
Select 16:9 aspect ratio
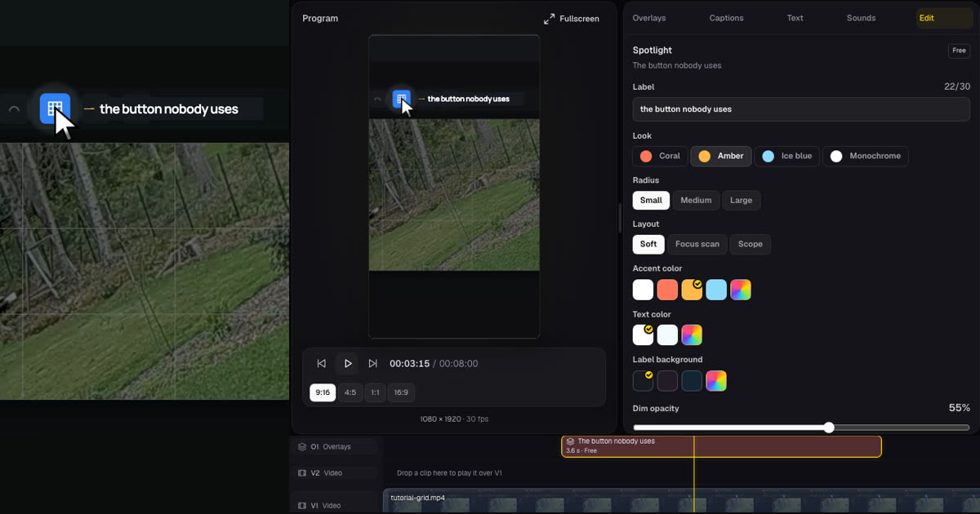(x=401, y=392)
